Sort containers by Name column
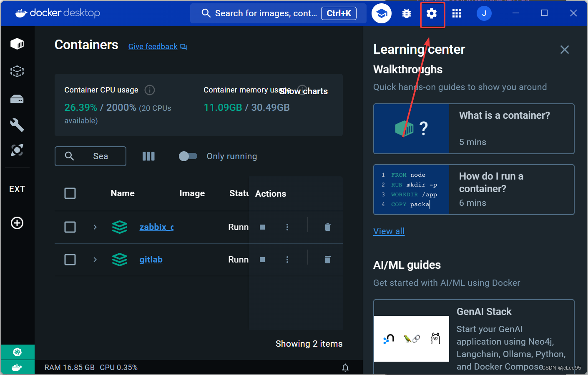Image resolution: width=588 pixels, height=375 pixels. click(x=123, y=193)
